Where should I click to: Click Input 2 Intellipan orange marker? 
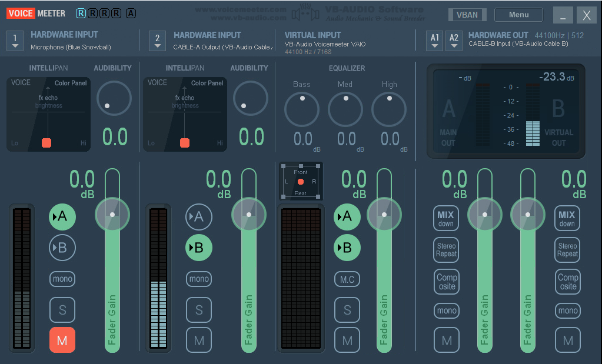[x=185, y=143]
